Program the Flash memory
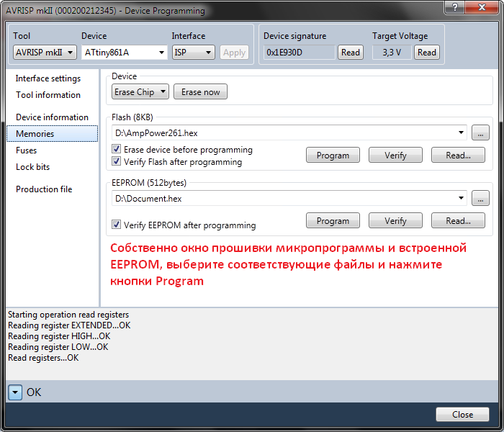This screenshot has width=504, height=432. point(333,156)
